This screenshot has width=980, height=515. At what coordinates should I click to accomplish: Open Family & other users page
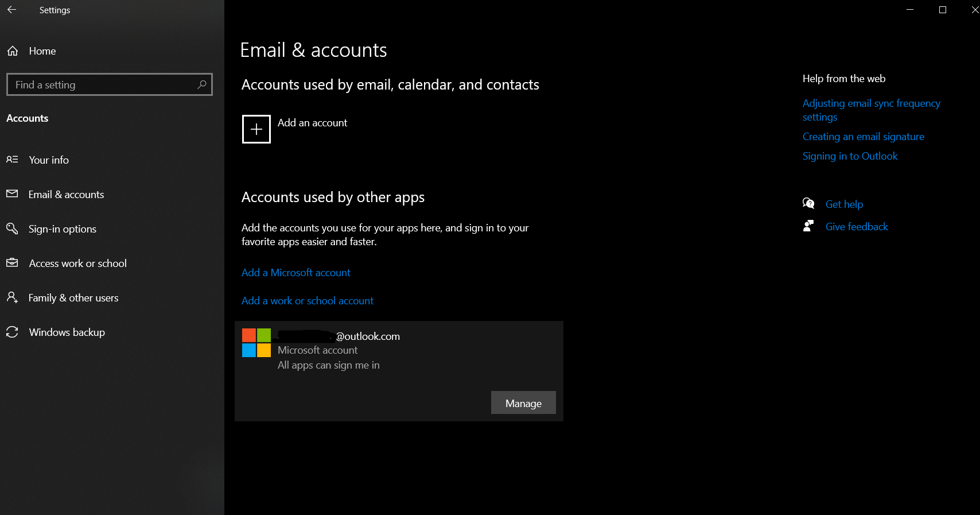73,298
